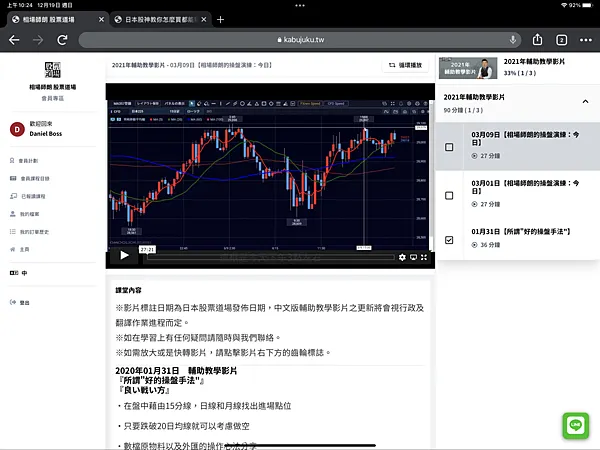
Task: Toggle the video cast/screen icon
Action: 413,257
